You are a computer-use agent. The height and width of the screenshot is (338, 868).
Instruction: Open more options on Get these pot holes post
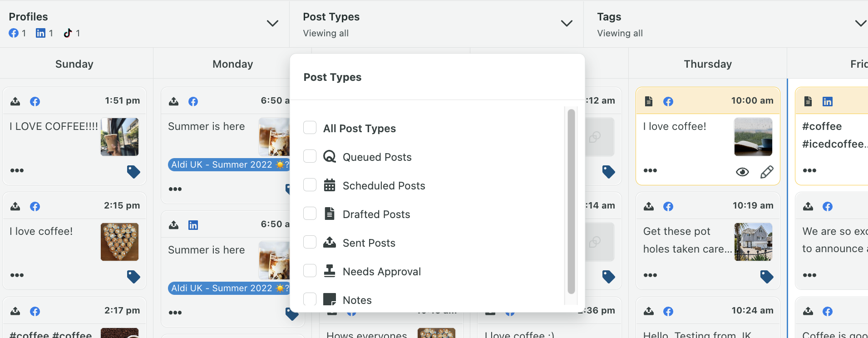[650, 275]
